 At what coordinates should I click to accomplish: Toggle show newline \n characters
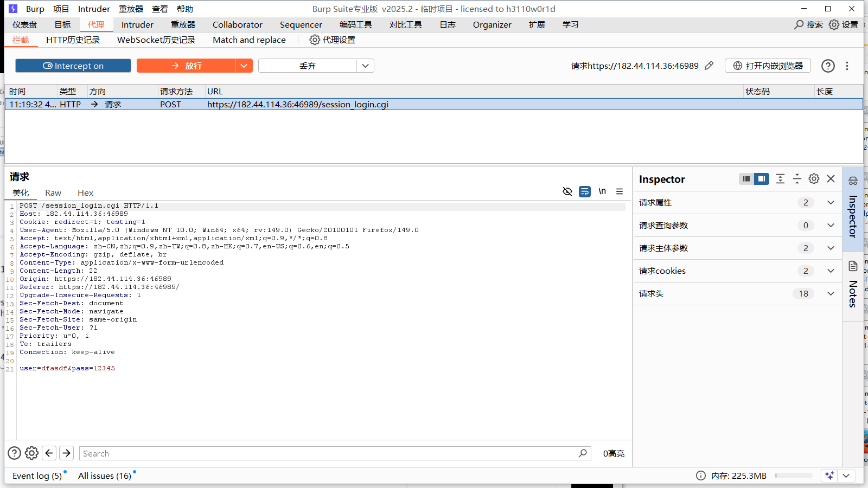click(x=602, y=191)
